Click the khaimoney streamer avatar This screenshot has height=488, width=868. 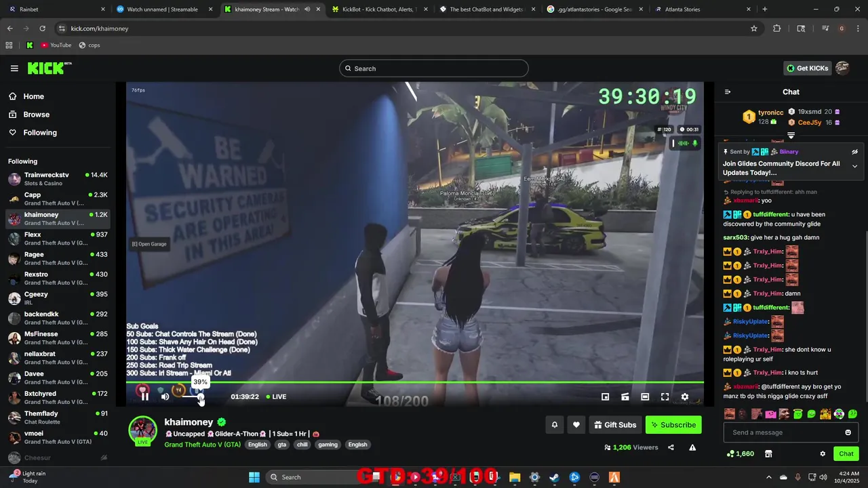pyautogui.click(x=143, y=430)
